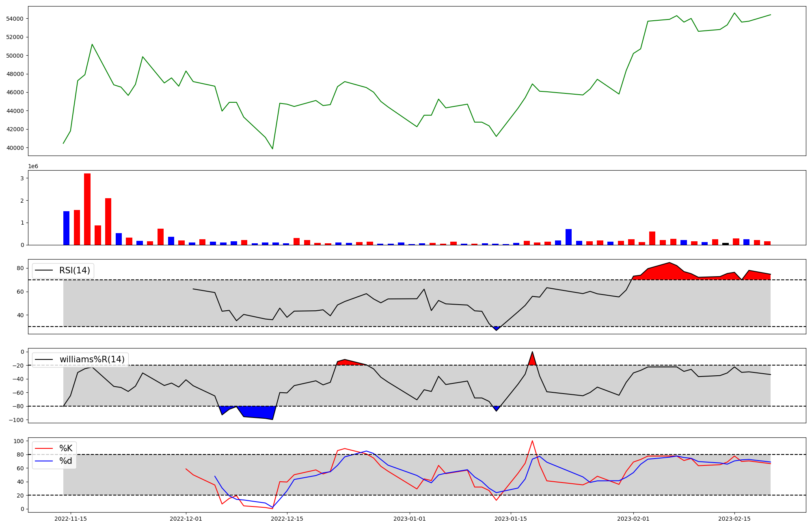Click the RSI(14) legend label

[x=74, y=270]
